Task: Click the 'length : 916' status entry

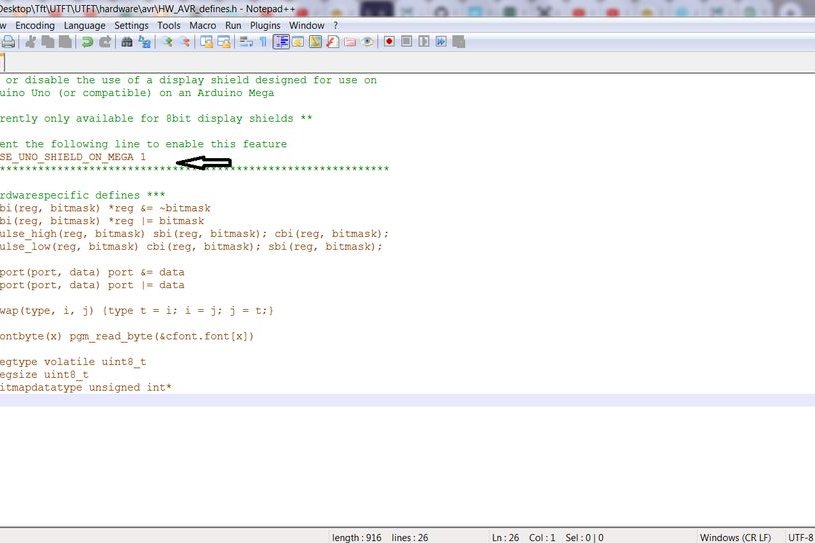Action: coord(357,537)
